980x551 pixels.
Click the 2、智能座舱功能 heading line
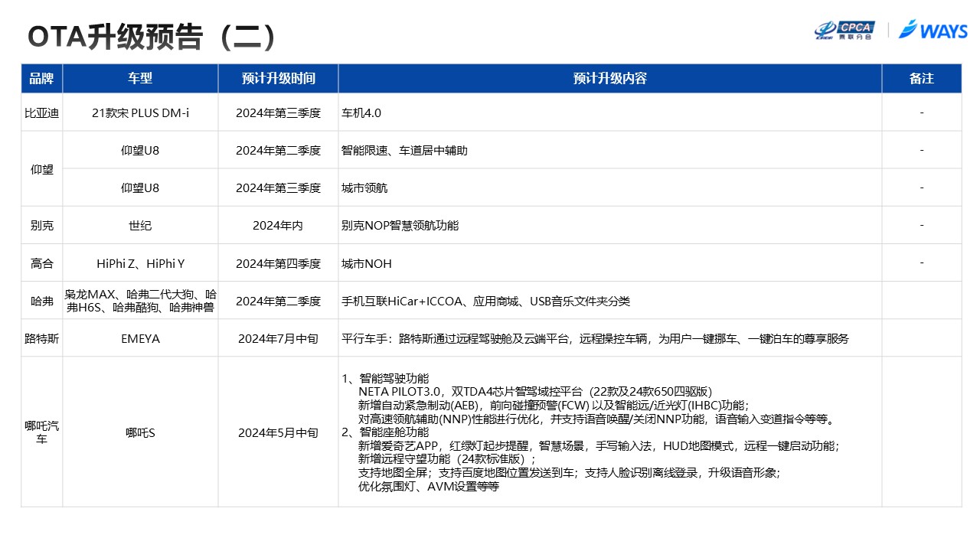385,432
